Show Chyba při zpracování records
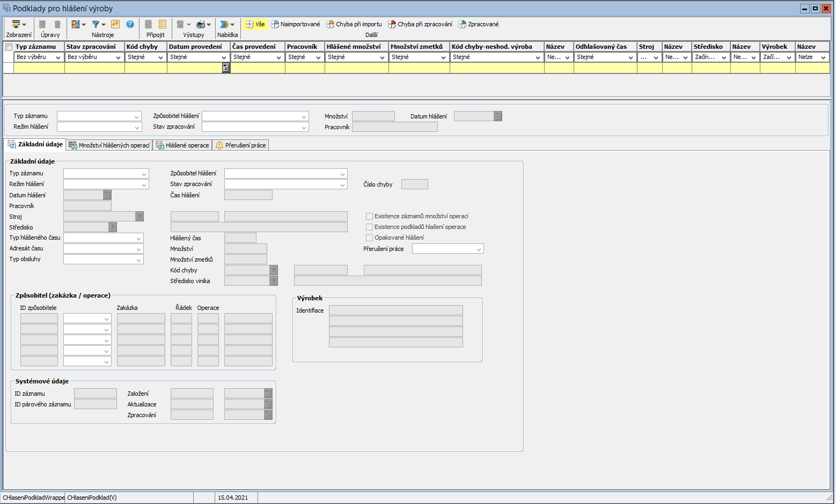 point(420,24)
